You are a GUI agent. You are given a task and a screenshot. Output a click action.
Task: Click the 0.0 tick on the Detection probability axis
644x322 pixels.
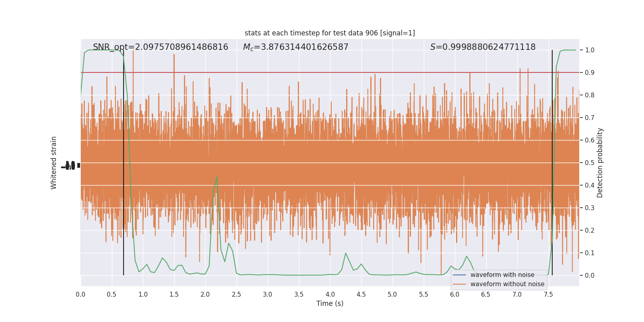click(x=590, y=276)
